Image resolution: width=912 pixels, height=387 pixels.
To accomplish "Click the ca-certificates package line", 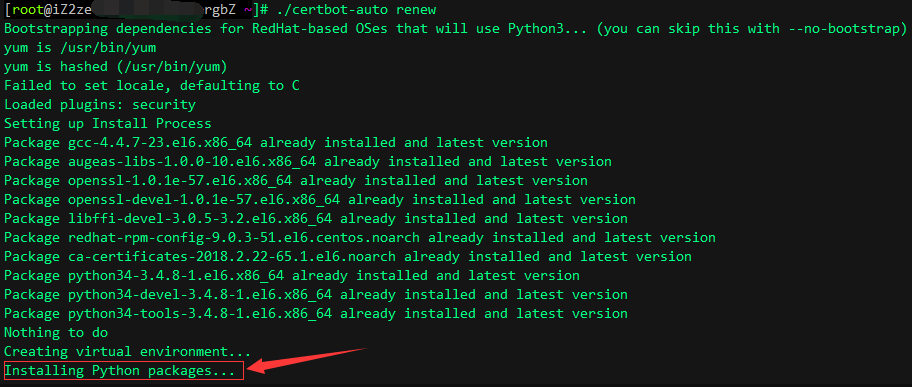I will coord(348,257).
